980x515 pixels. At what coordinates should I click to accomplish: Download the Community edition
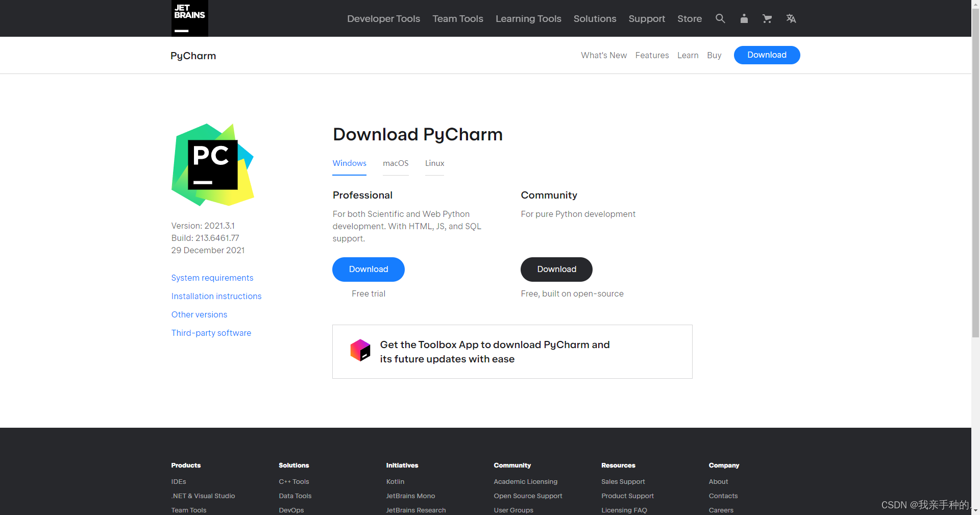coord(556,269)
